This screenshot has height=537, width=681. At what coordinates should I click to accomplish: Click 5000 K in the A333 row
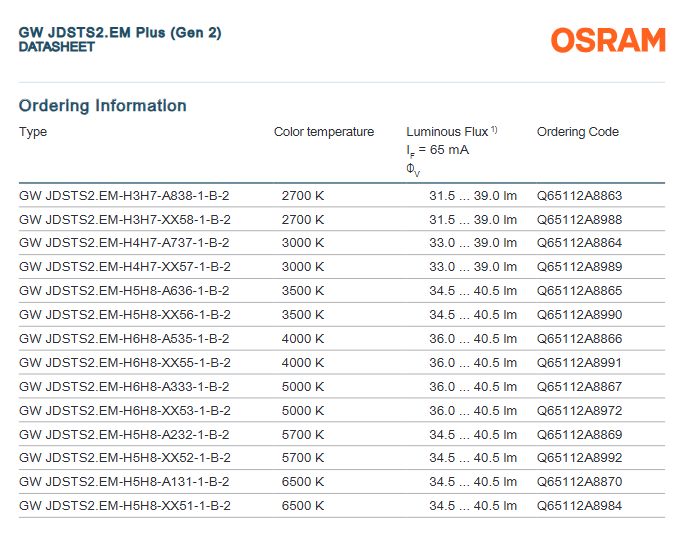tap(303, 386)
